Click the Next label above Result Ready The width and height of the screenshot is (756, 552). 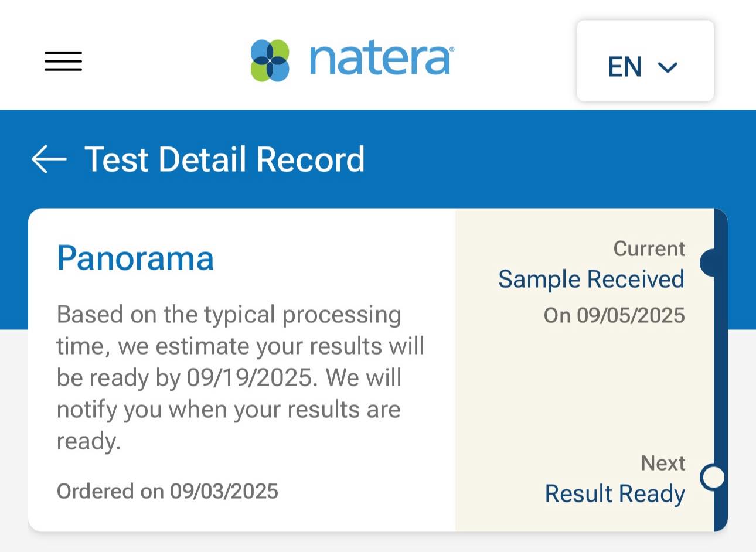coord(663,463)
